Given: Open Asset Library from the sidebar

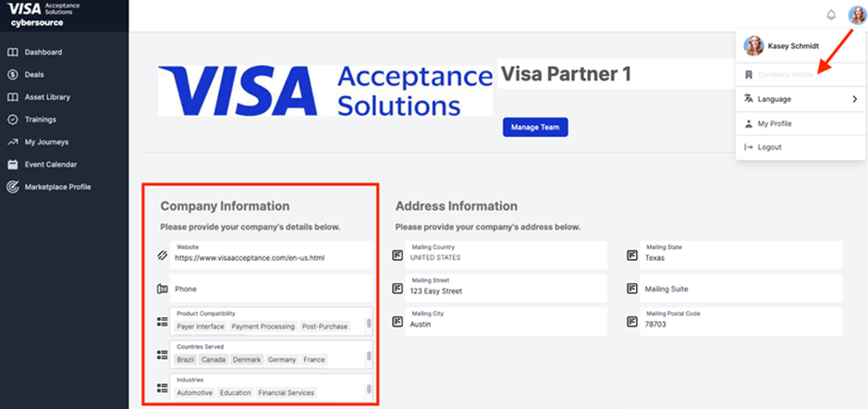Looking at the screenshot, I should point(46,97).
